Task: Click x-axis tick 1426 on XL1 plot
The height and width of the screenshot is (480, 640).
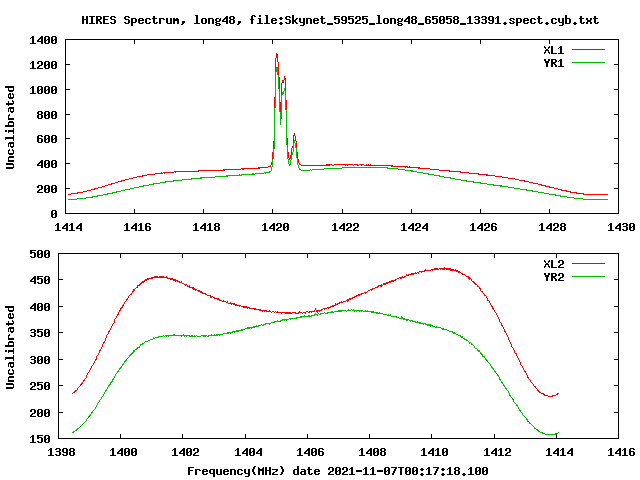Action: (x=483, y=227)
